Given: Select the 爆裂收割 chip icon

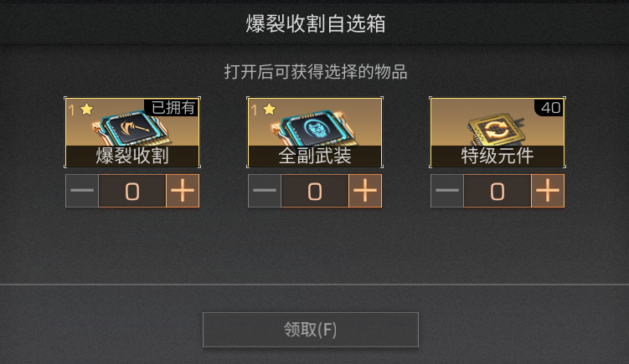Looking at the screenshot, I should 132,128.
